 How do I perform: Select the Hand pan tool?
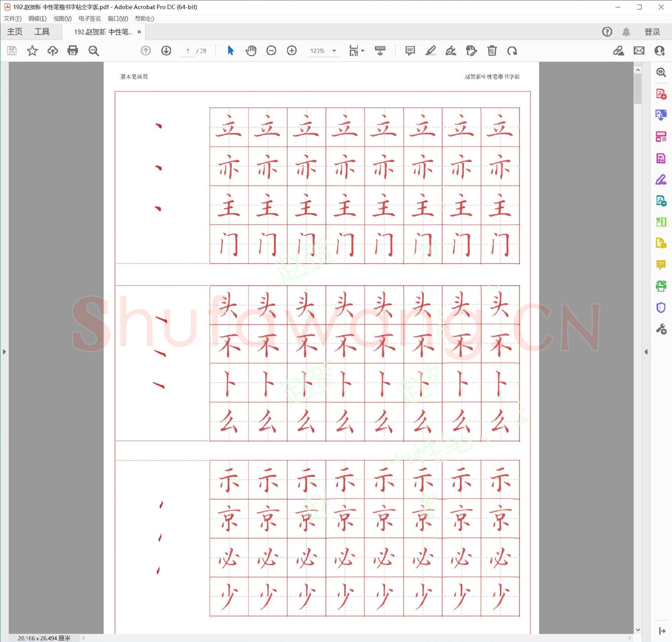[x=251, y=51]
